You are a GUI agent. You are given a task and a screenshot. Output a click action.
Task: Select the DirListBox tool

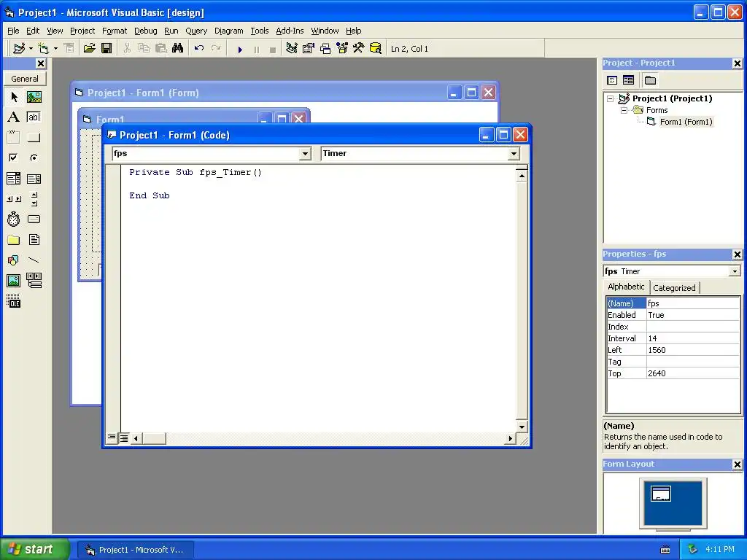14,240
